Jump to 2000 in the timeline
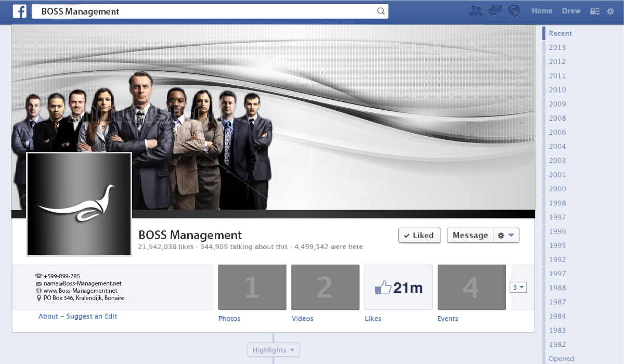The height and width of the screenshot is (364, 624). coord(557,189)
